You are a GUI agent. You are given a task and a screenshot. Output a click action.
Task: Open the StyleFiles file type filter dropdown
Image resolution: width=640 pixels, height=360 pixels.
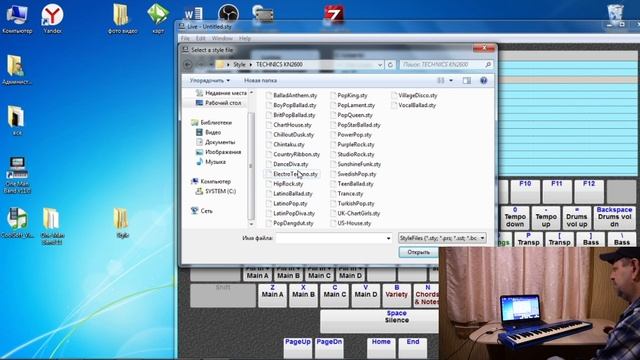tap(442, 238)
